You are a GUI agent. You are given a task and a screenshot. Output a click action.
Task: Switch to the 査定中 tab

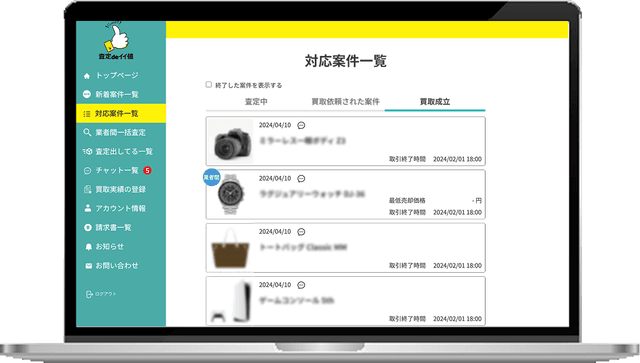[256, 102]
